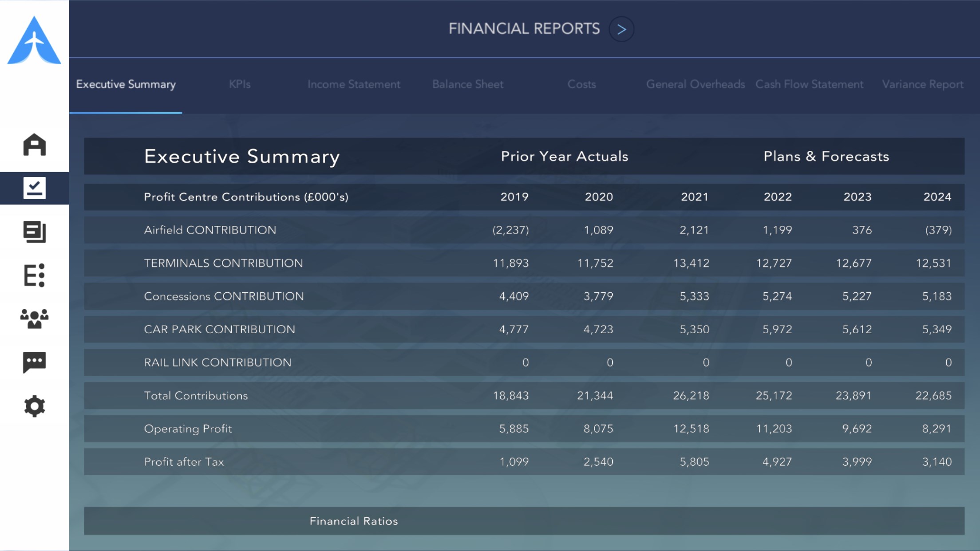Screen dimensions: 980x551
Task: View the Cash Flow Statement tab
Action: click(809, 84)
